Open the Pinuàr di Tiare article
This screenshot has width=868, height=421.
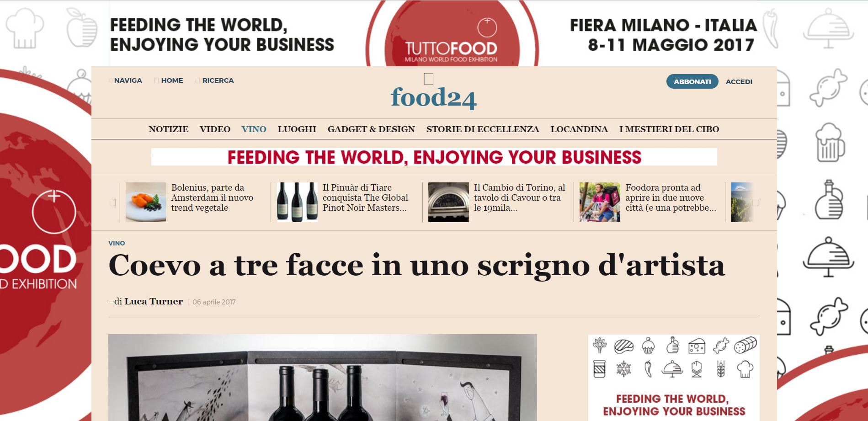tap(365, 197)
